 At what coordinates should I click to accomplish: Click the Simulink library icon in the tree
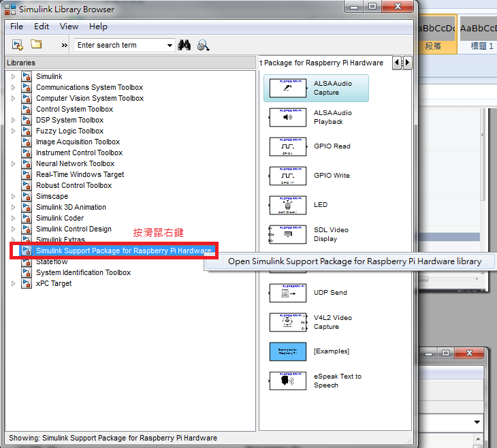(27, 76)
